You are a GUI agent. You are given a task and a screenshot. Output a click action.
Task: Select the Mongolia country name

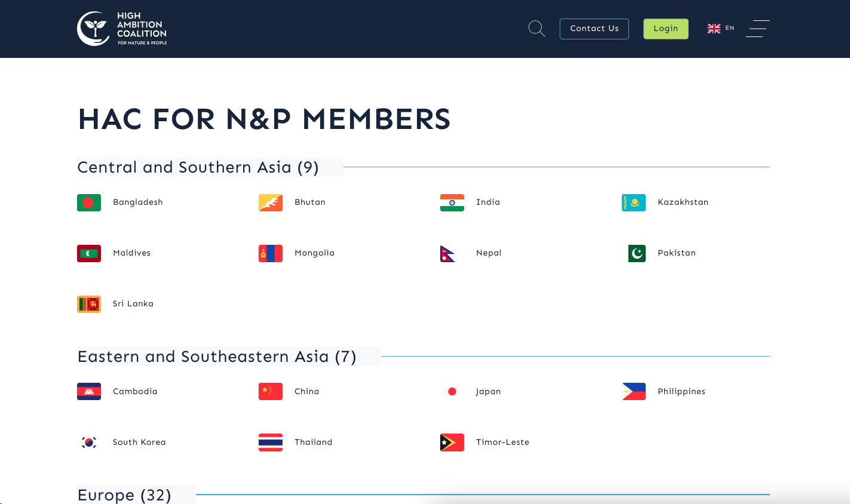tap(315, 253)
